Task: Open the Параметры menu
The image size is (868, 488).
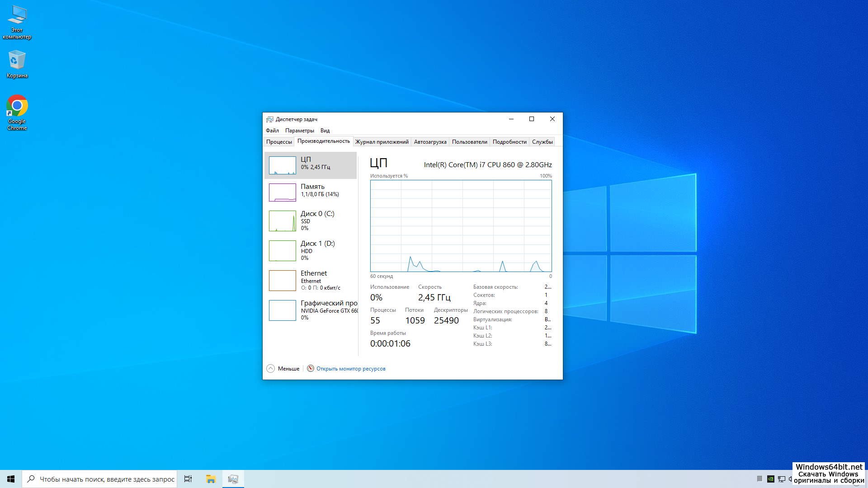Action: pyautogui.click(x=299, y=131)
